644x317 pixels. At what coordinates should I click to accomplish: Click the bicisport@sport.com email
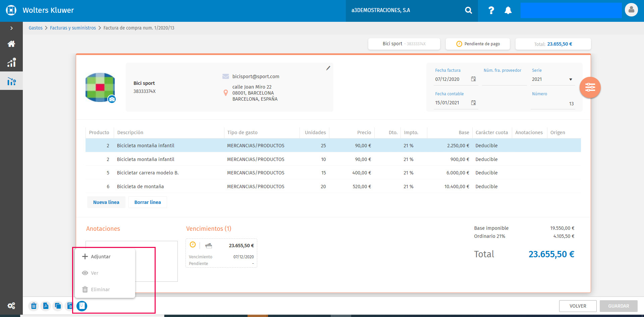256,76
